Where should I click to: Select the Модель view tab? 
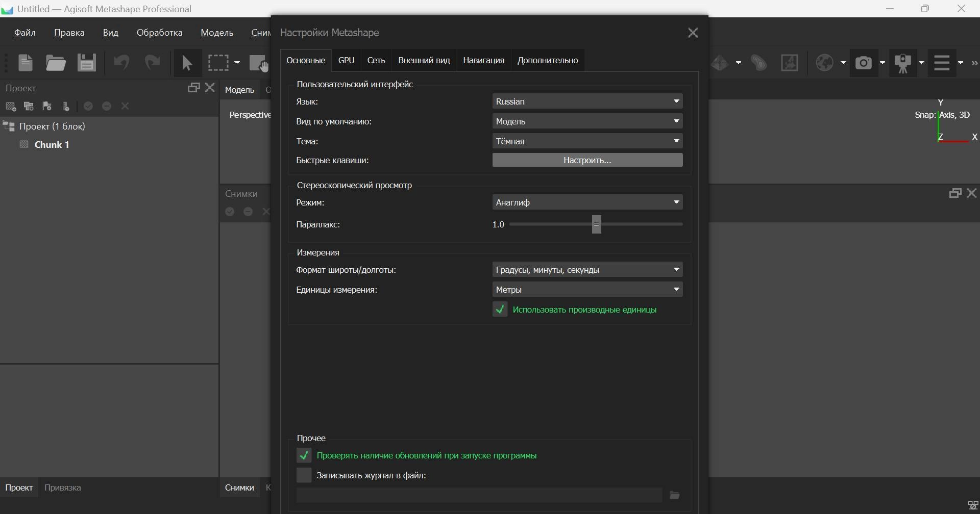point(239,90)
